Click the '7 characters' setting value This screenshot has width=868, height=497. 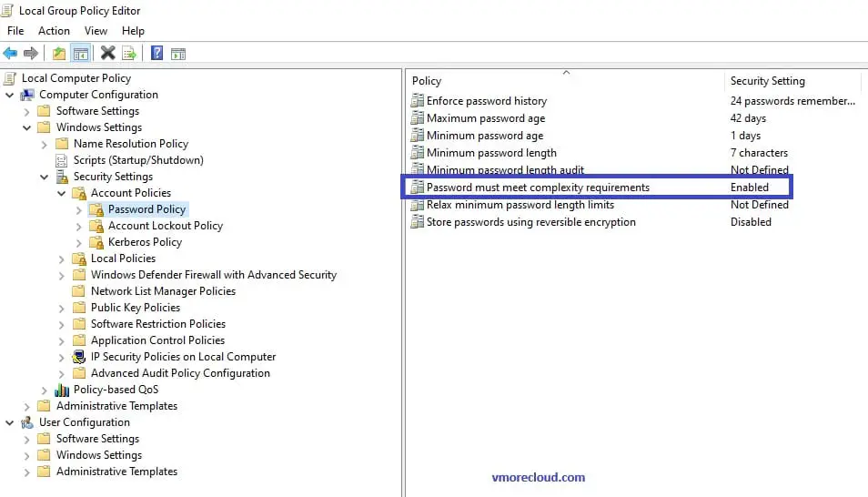pos(759,153)
